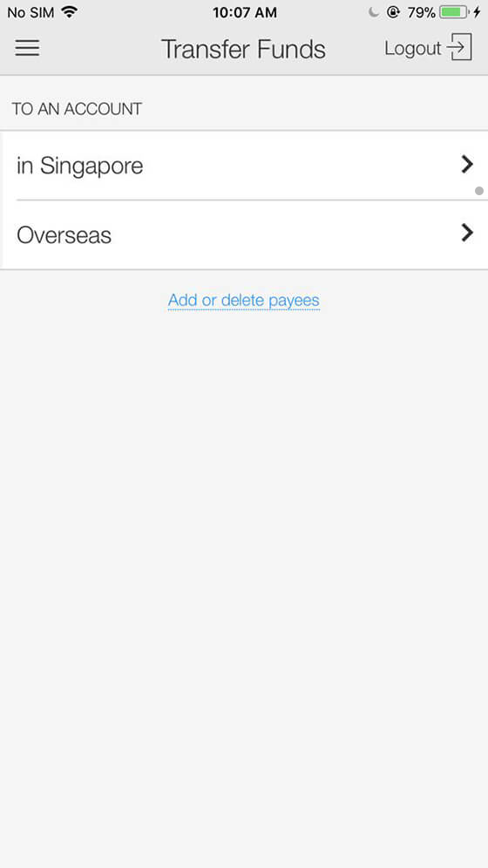Tap the Transfer Funds page title

pyautogui.click(x=243, y=49)
